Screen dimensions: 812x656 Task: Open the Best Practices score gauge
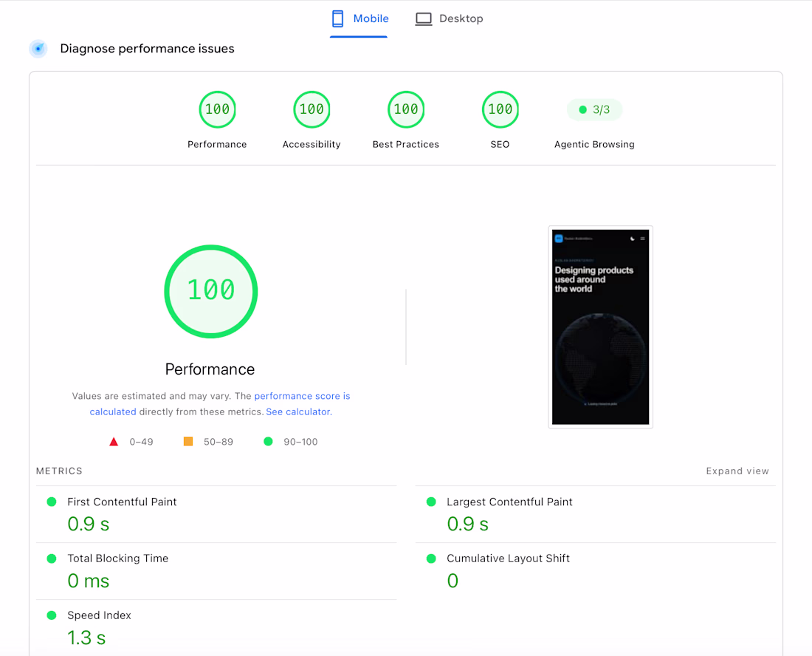[x=406, y=109]
